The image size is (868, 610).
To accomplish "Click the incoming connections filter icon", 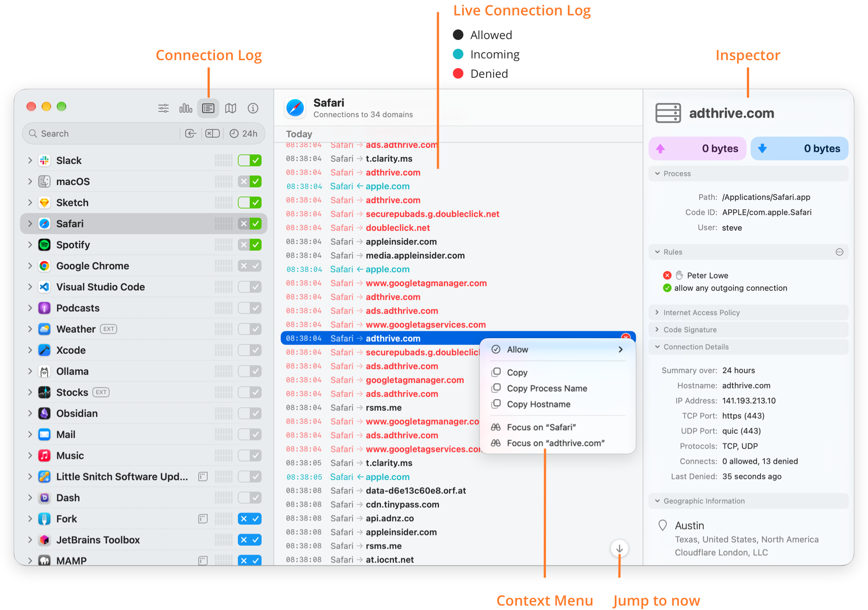I will click(x=190, y=134).
